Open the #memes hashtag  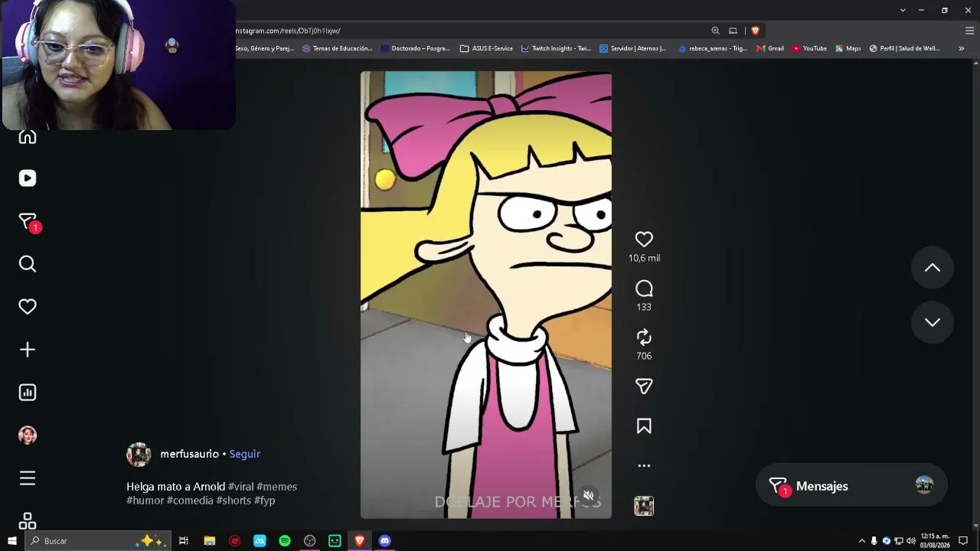276,487
